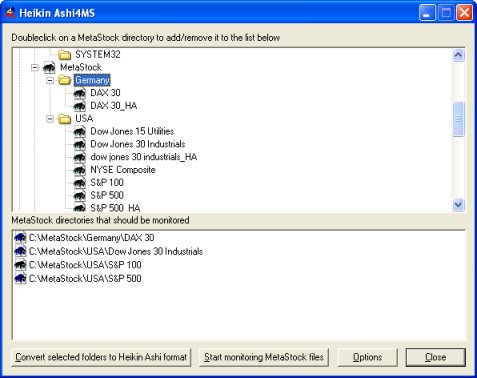
Task: Click the Dow Jones 15 Utilities bull icon
Action: pyautogui.click(x=80, y=131)
